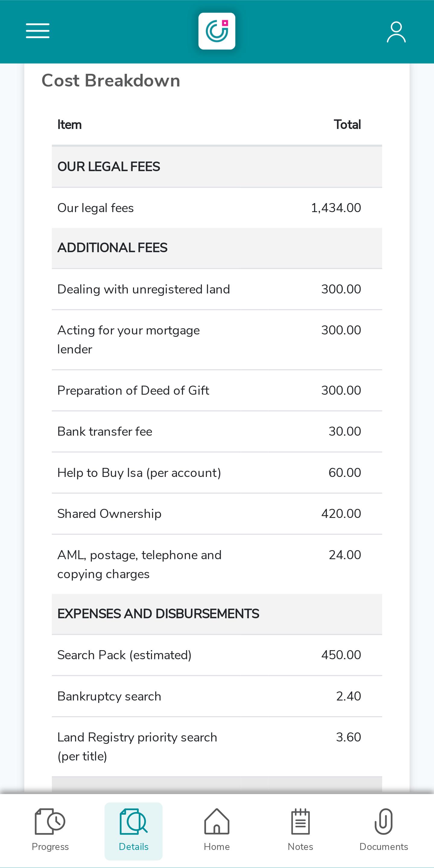The height and width of the screenshot is (868, 434).
Task: Click the Total column header
Action: 347,125
